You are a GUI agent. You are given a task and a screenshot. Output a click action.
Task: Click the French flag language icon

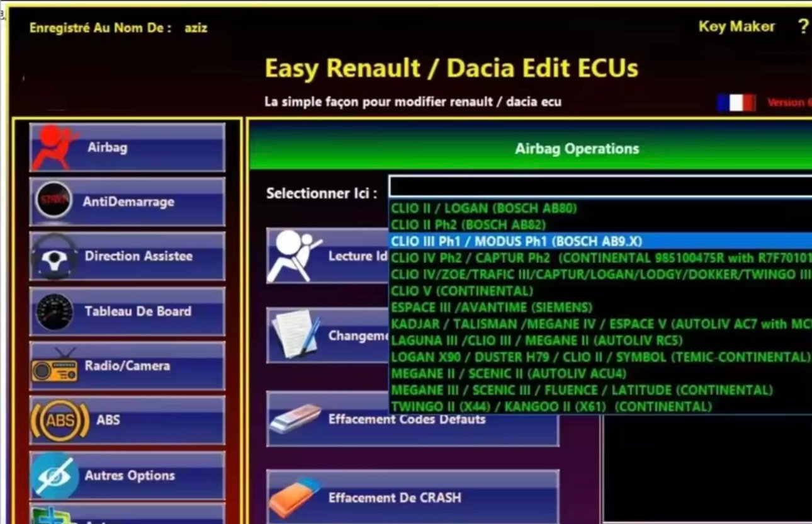click(736, 103)
